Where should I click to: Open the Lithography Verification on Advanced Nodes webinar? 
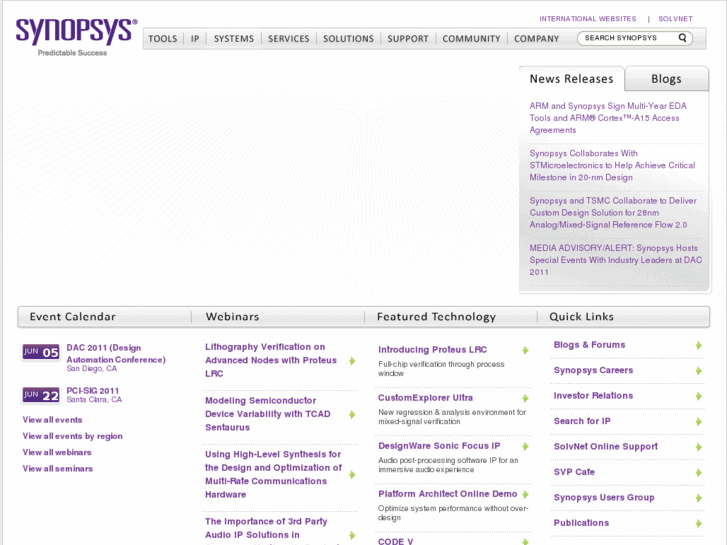[x=271, y=360]
